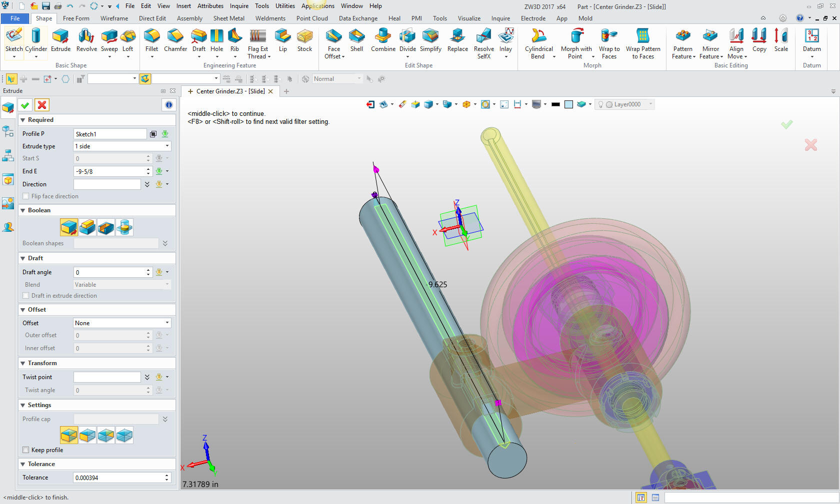Increment the Draft angle stepper
Viewport: 840px width, 504px height.
click(x=148, y=270)
